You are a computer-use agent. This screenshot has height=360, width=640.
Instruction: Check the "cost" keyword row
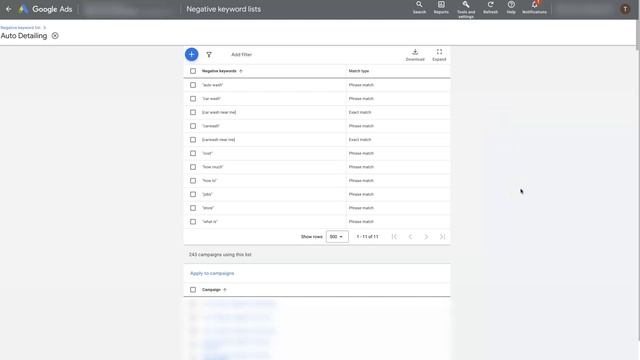193,153
